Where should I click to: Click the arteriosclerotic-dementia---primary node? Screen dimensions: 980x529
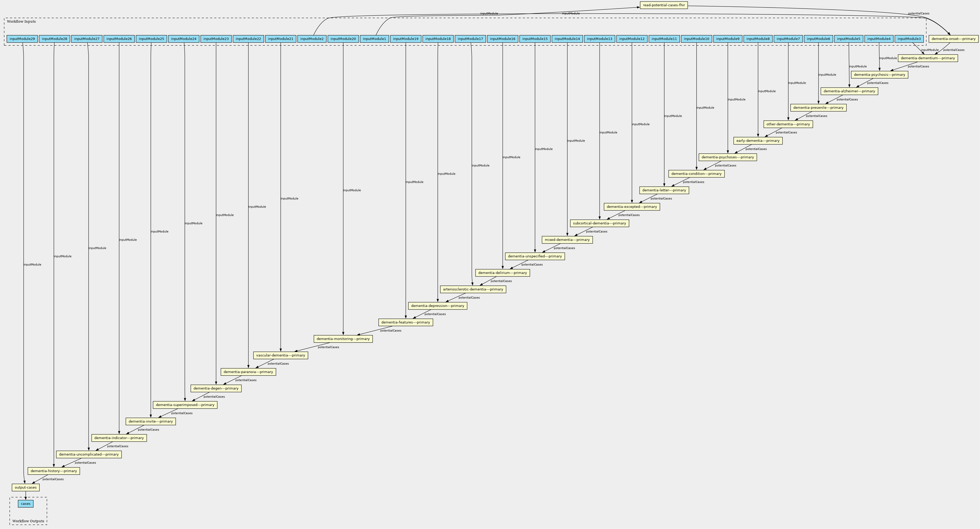(473, 289)
